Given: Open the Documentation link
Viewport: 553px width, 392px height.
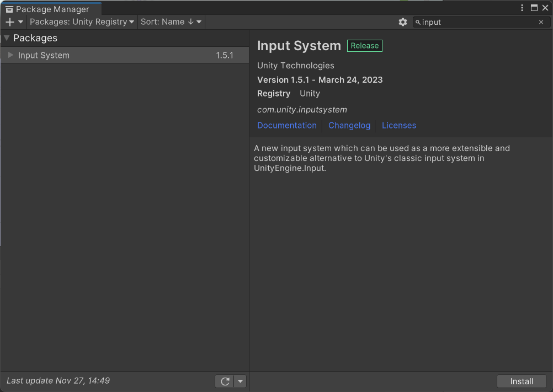Looking at the screenshot, I should pyautogui.click(x=287, y=125).
